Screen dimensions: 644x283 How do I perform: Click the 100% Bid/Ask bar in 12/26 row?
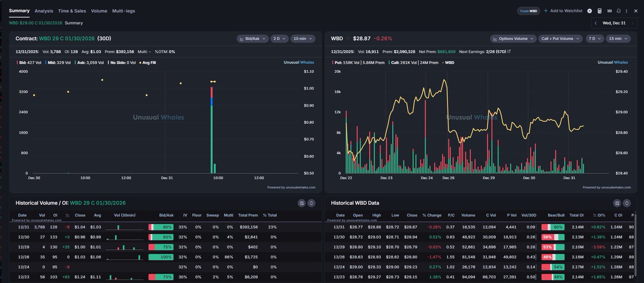click(x=161, y=257)
